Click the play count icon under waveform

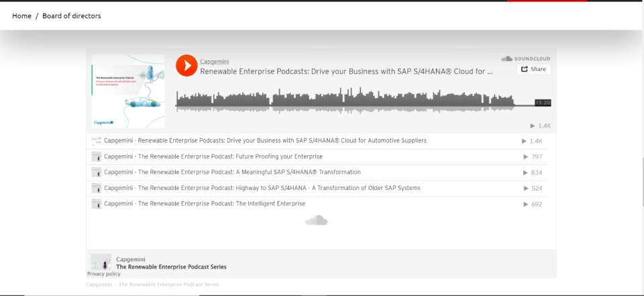point(533,126)
